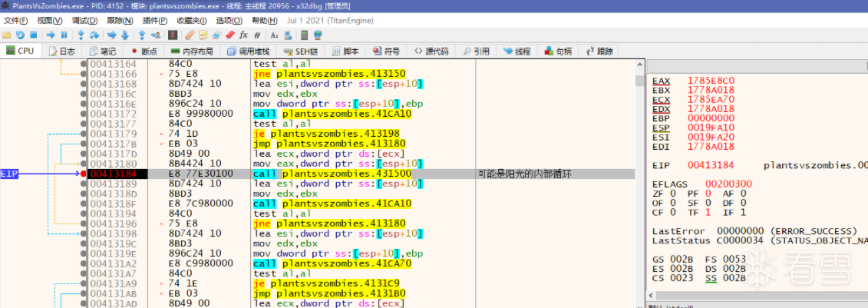This screenshot has height=308, width=868.
Task: Click the device icon after Az
Action: 288,35
